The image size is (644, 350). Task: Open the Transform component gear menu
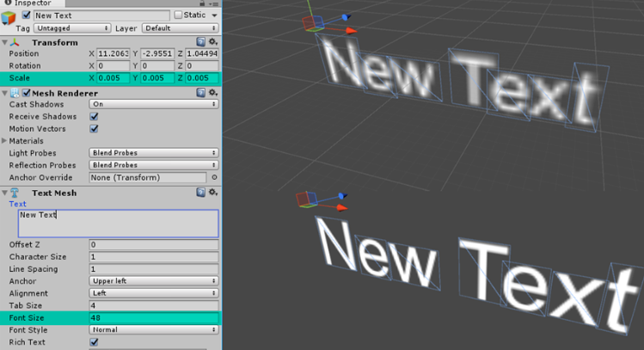point(212,41)
